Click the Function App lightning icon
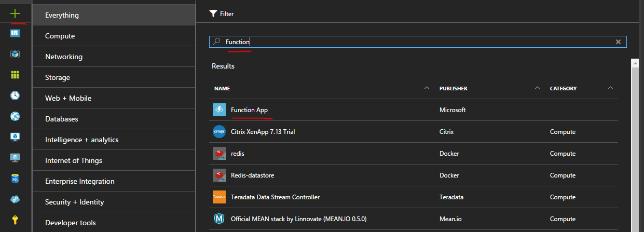This screenshot has height=232, width=644. coord(219,110)
